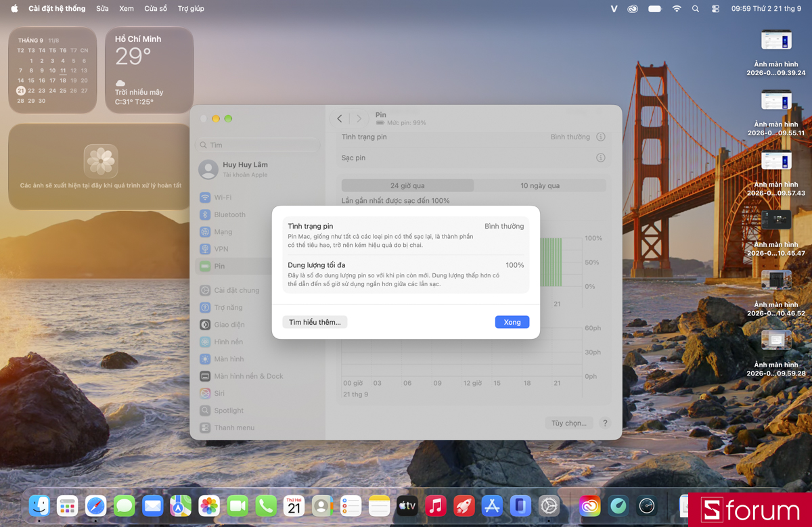This screenshot has width=812, height=527.
Task: Select Giao diện in sidebar
Action: (x=257, y=325)
